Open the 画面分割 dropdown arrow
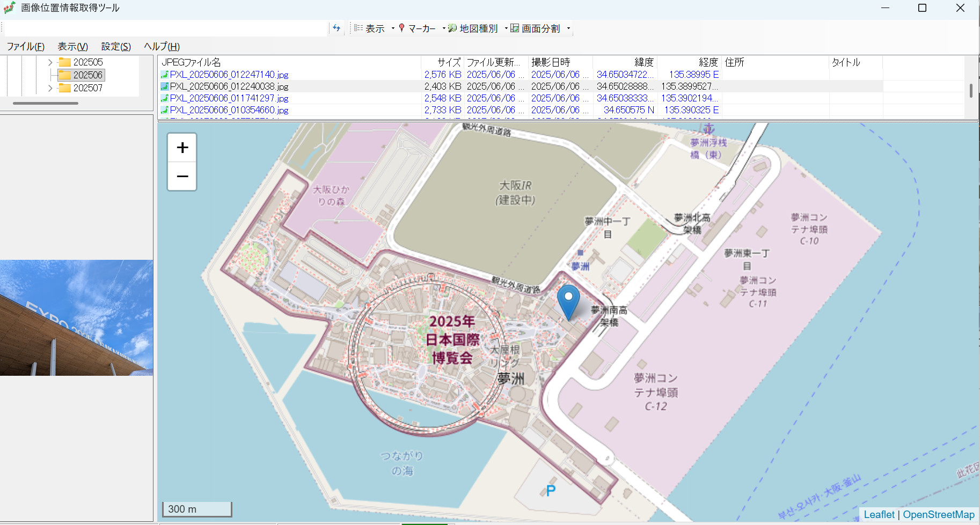This screenshot has width=980, height=525. 568,28
